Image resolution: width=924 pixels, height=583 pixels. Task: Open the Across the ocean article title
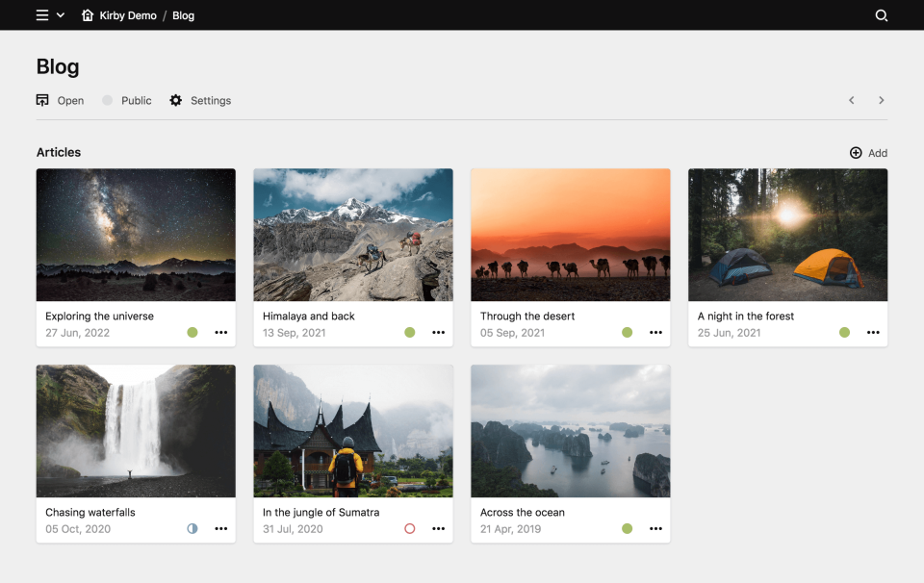pos(522,512)
